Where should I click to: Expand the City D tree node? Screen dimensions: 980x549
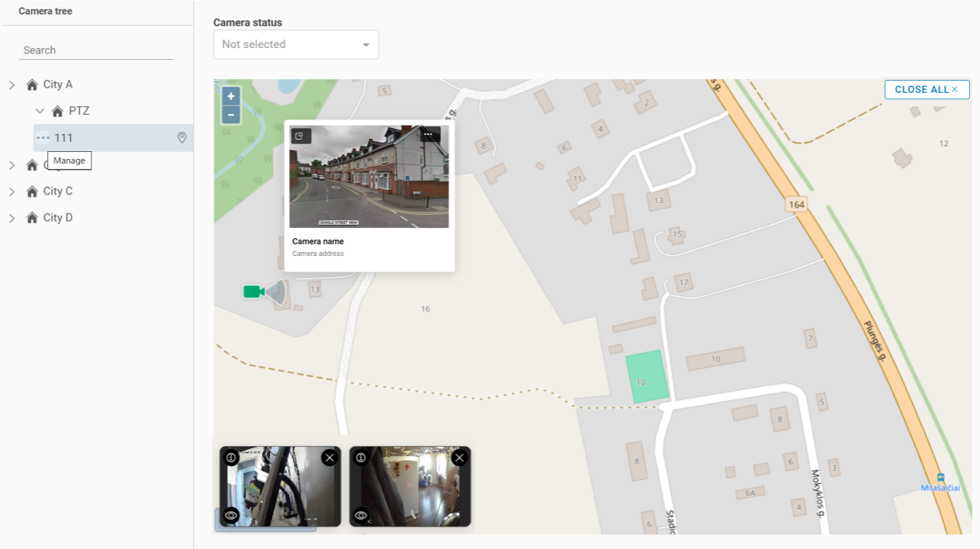12,218
